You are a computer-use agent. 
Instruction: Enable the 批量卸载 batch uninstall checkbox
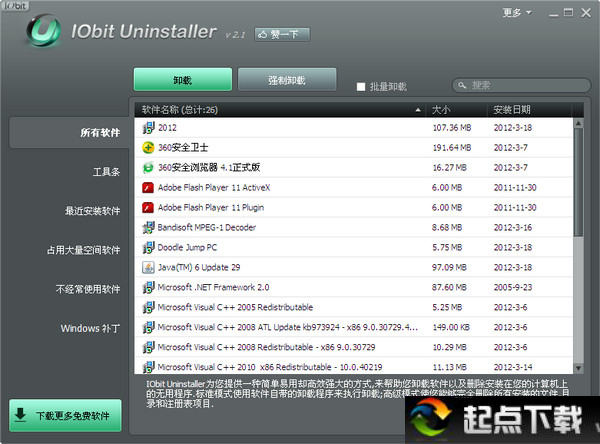(x=360, y=87)
